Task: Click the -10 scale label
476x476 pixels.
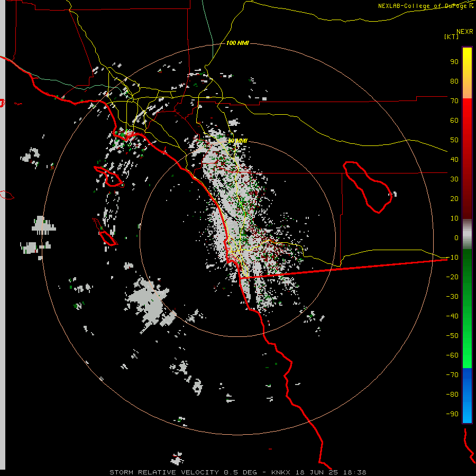Action: (x=452, y=258)
